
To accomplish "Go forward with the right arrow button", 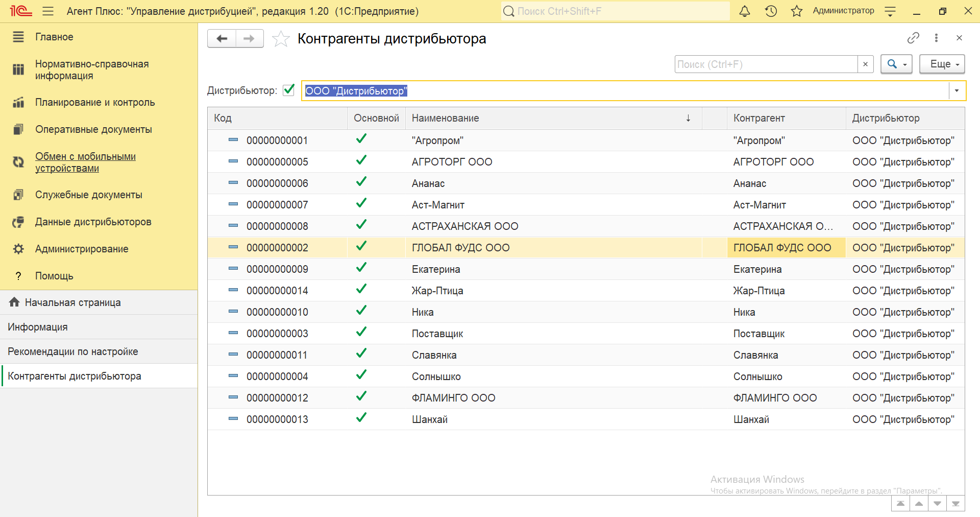I will coord(250,38).
